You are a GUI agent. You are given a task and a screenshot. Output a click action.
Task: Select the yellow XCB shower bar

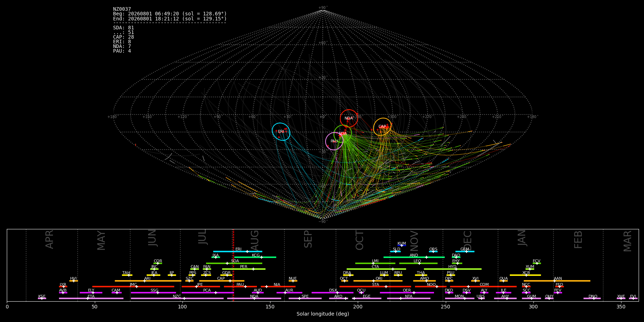click(525, 275)
